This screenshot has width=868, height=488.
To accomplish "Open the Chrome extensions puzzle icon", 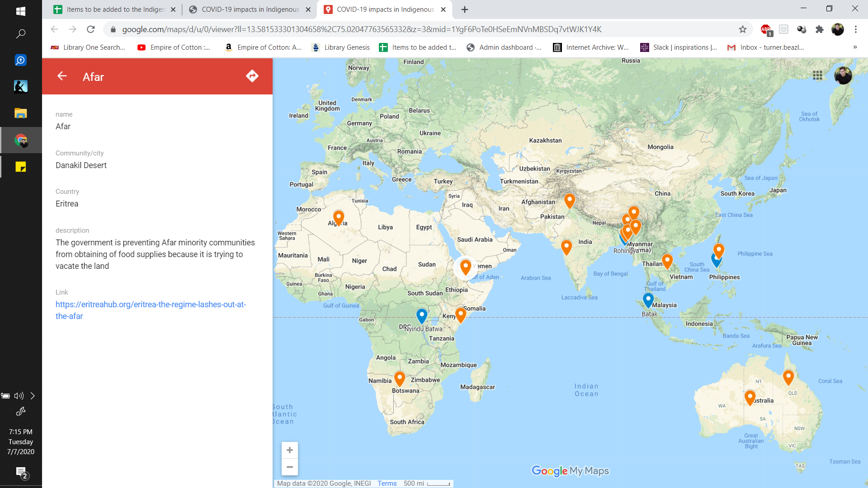I will tap(819, 29).
